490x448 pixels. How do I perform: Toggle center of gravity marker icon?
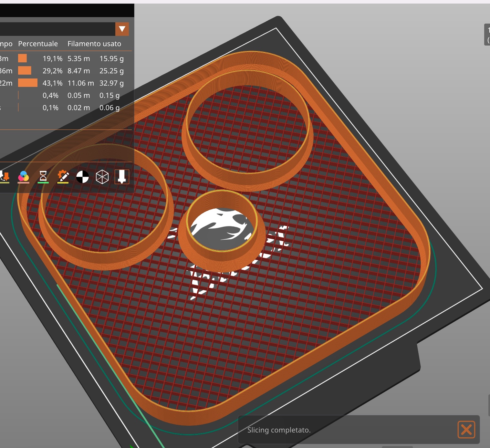[x=82, y=177]
